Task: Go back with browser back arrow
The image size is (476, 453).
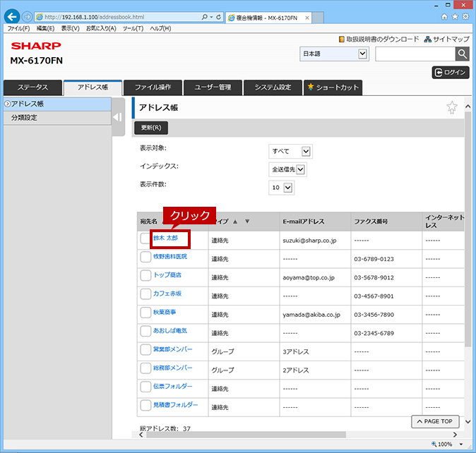Action: [12, 17]
